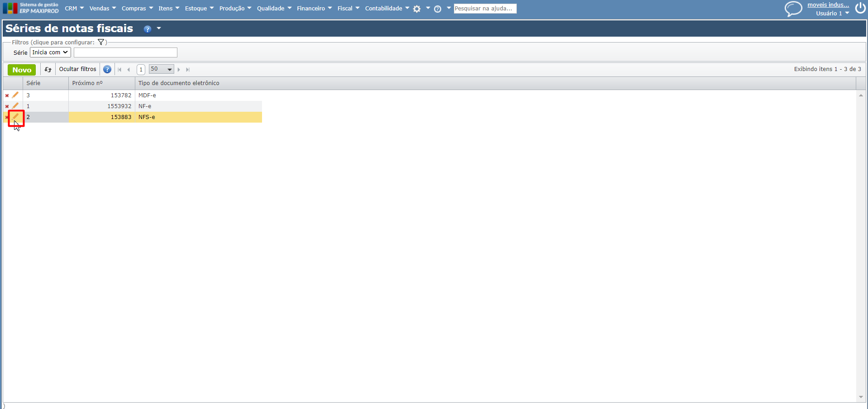Open the Compras menu

click(137, 8)
